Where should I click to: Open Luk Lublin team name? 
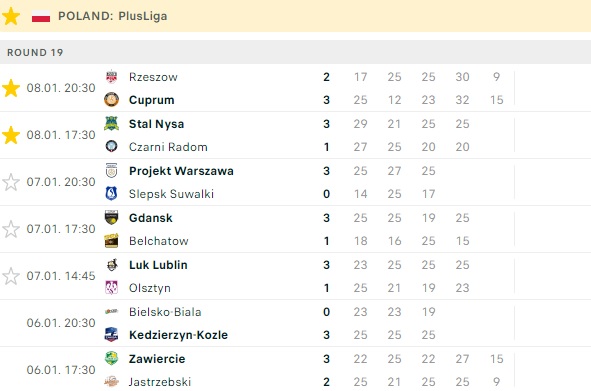tap(158, 265)
